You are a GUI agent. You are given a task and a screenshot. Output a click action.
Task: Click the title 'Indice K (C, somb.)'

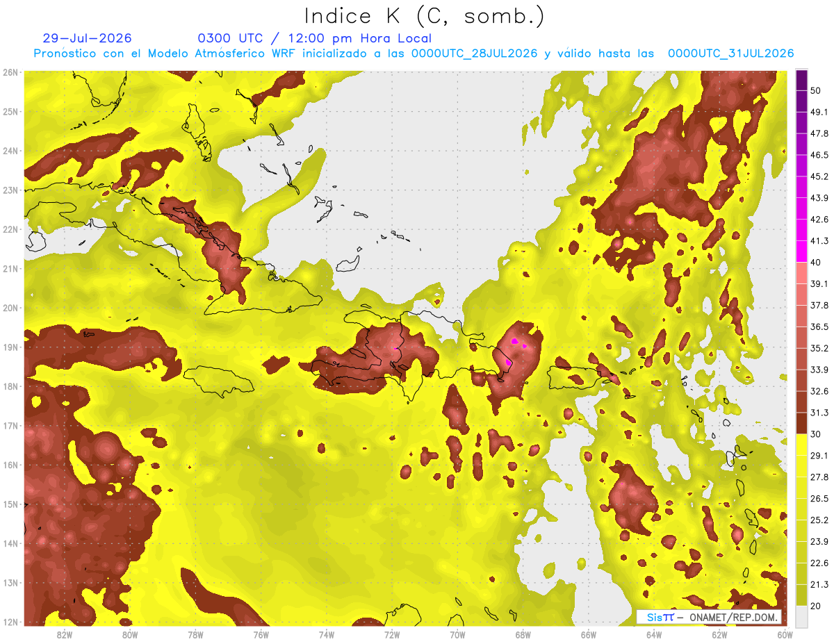(424, 15)
